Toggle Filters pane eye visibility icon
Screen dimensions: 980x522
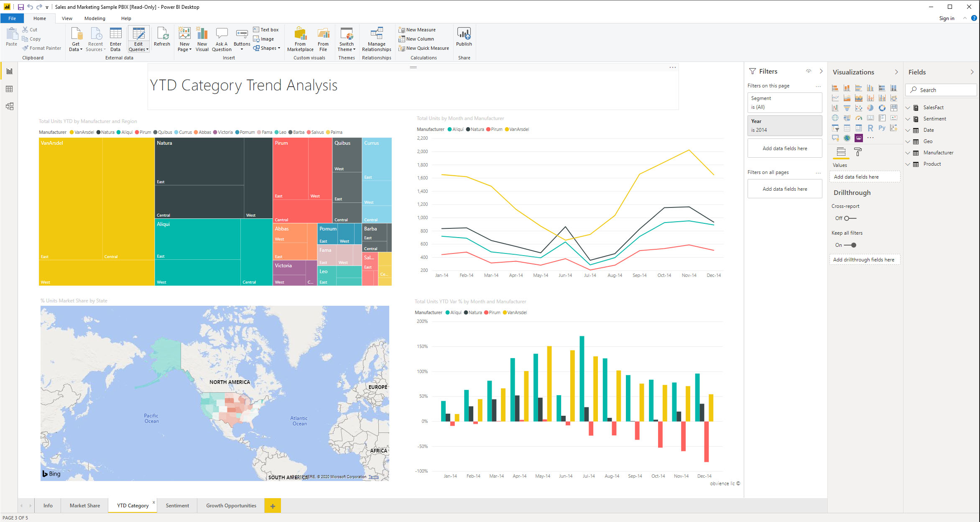809,72
